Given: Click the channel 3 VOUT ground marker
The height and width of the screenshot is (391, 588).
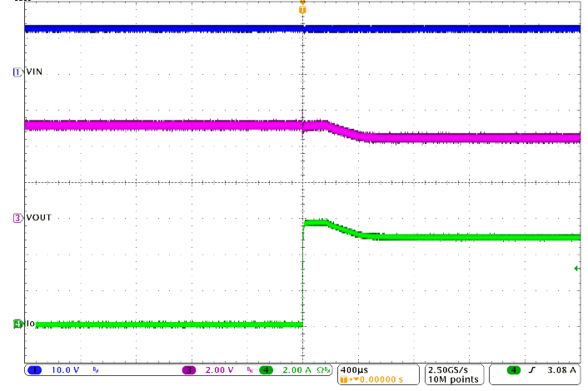Looking at the screenshot, I should [x=16, y=218].
